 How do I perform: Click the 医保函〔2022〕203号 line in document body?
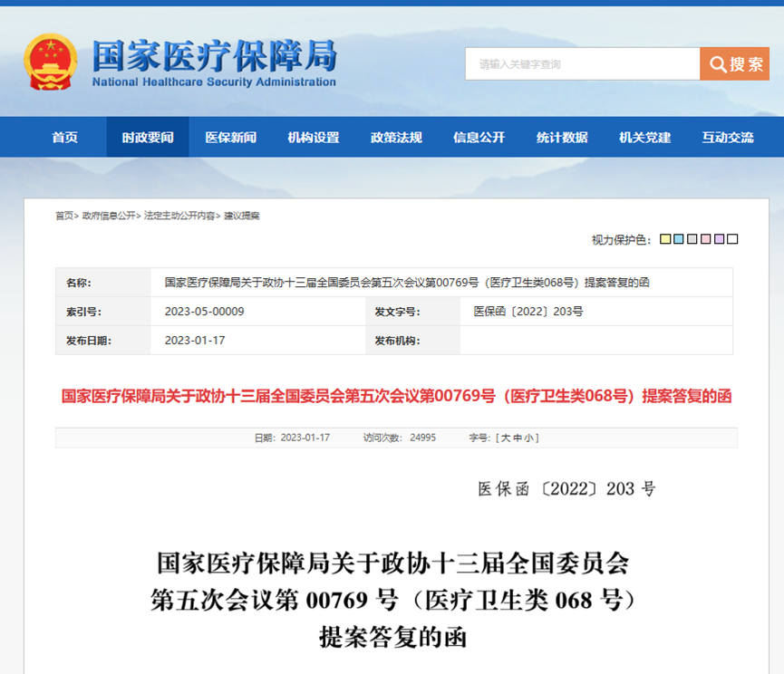(x=566, y=488)
